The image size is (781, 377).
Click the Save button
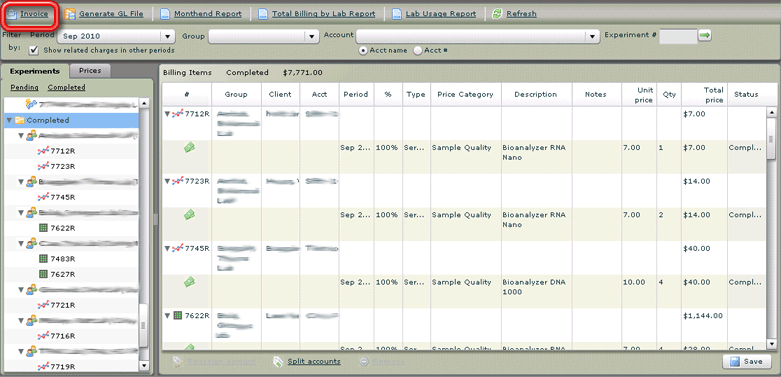tap(747, 362)
